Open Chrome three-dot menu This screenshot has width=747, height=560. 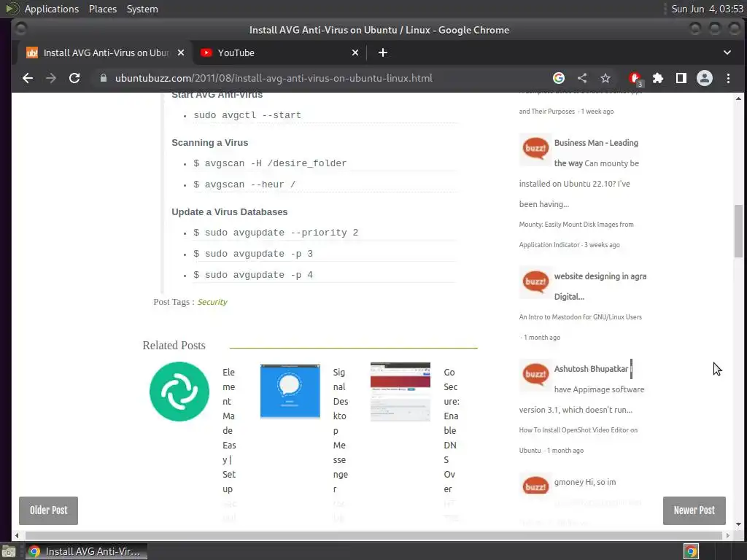[728, 78]
